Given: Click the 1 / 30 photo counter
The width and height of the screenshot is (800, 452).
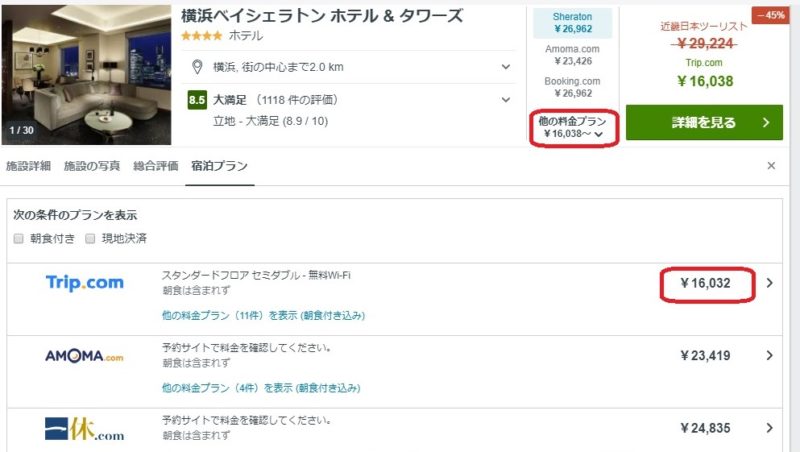Looking at the screenshot, I should [21, 130].
